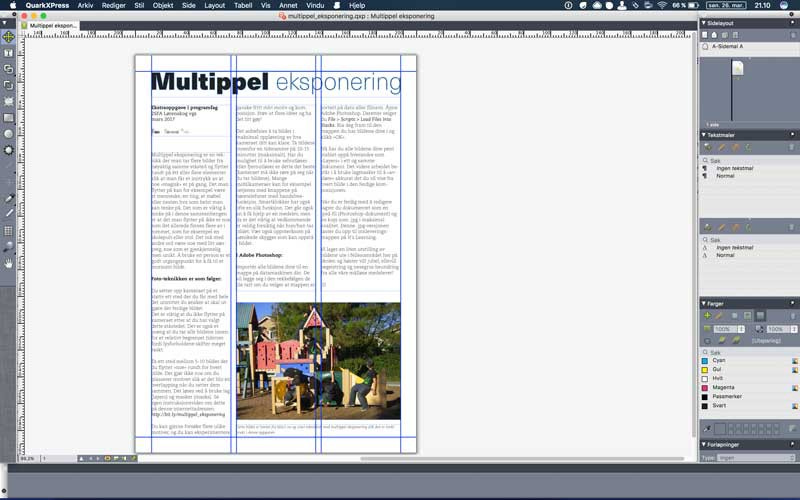Select the Starburst tool
Viewport: 800px width, 500px height.
[8, 150]
